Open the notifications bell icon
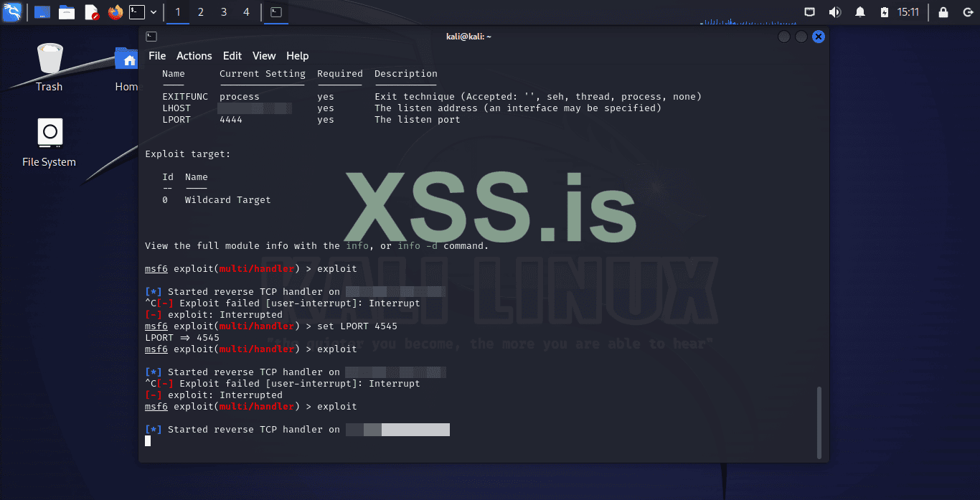 point(860,12)
